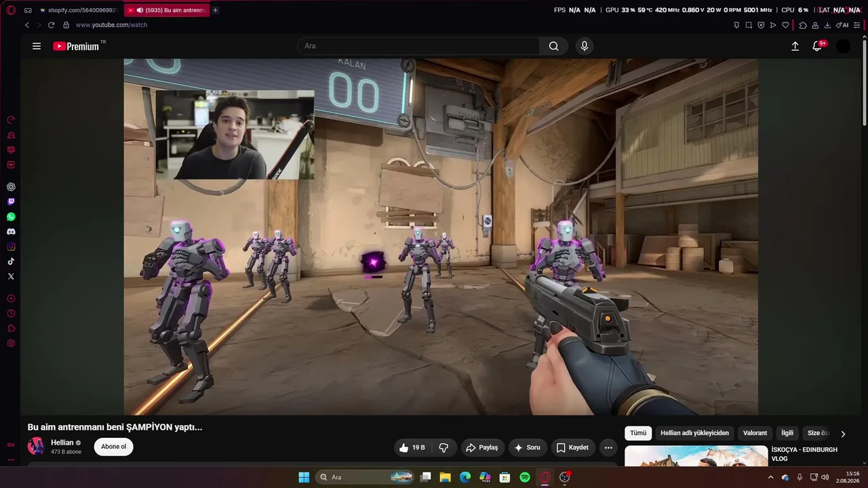Open the Windows Start menu
868x488 pixels.
(304, 477)
